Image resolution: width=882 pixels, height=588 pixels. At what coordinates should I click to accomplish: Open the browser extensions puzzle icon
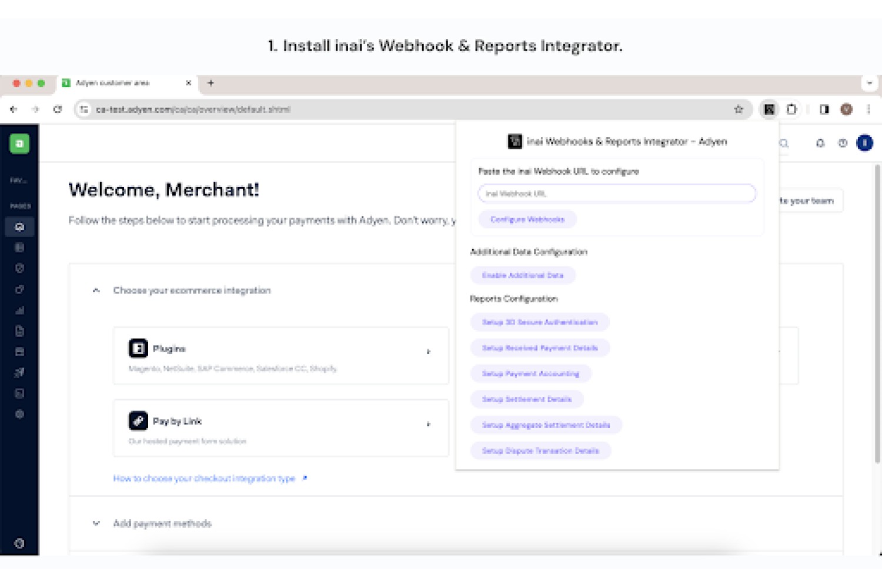click(792, 109)
